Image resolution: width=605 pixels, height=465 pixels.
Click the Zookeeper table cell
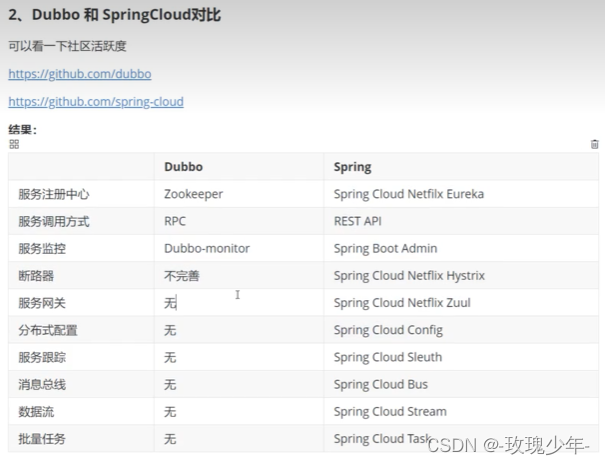(x=239, y=194)
